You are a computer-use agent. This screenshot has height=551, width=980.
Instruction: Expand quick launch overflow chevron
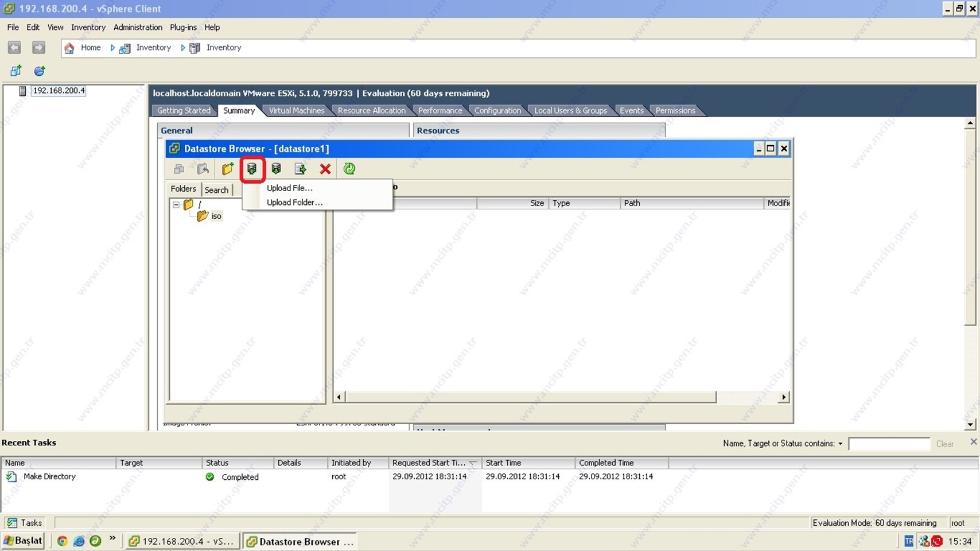(112, 538)
